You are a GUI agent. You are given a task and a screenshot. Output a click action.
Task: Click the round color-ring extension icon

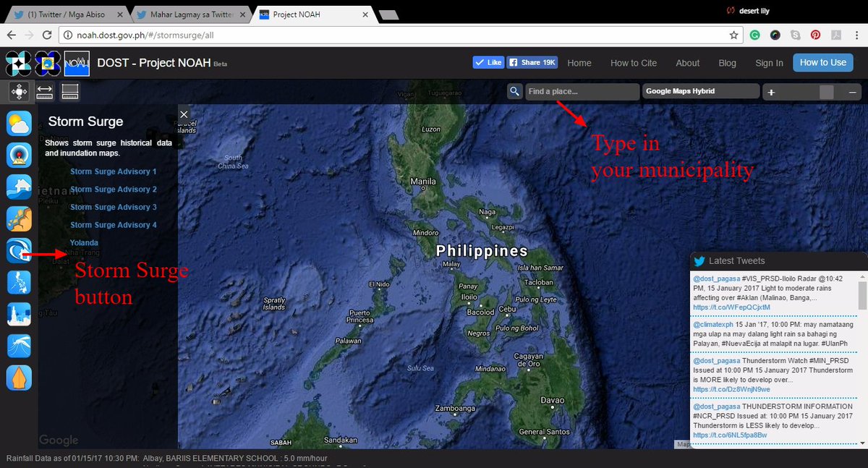775,35
